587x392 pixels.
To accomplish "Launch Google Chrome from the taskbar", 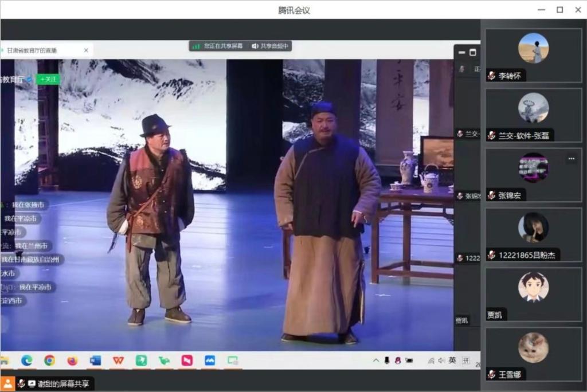I will coord(49,361).
